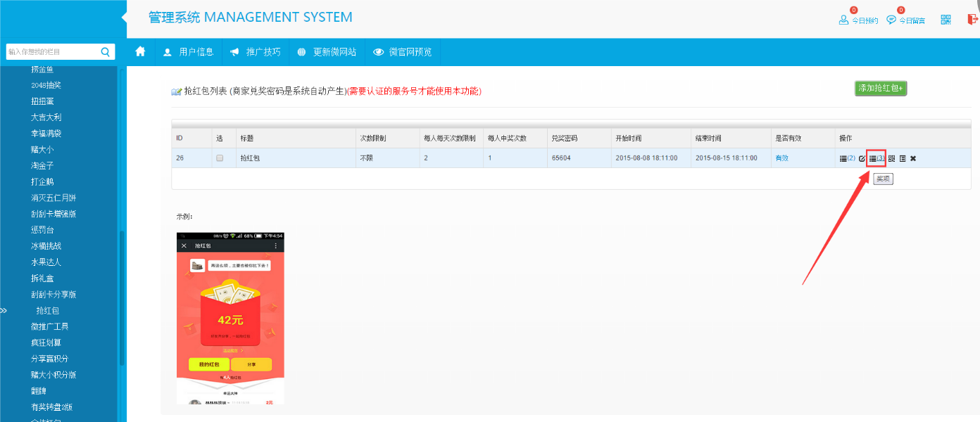Viewport: 980px width, 422px height.
Task: Click the sidebar search input field
Action: click(x=51, y=51)
